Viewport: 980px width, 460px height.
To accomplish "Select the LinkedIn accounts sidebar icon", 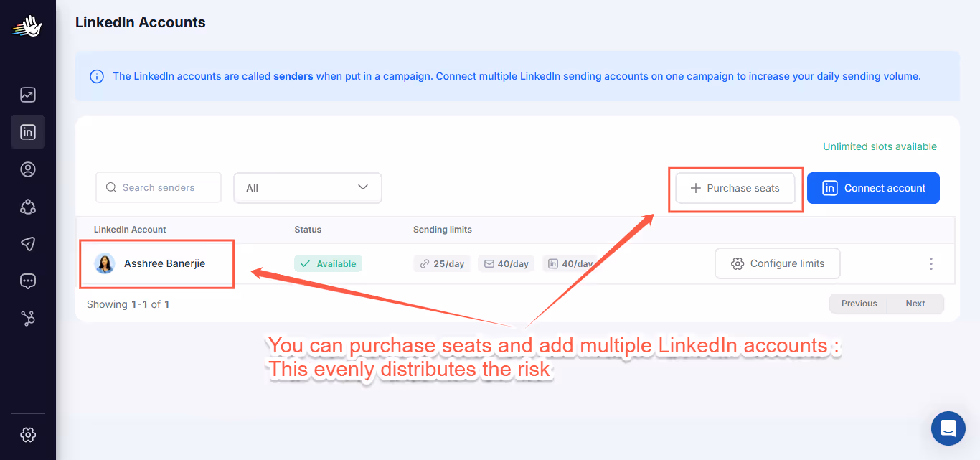I will coord(27,131).
